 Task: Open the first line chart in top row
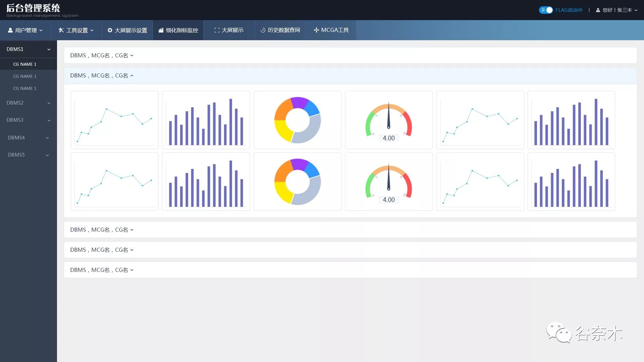115,120
